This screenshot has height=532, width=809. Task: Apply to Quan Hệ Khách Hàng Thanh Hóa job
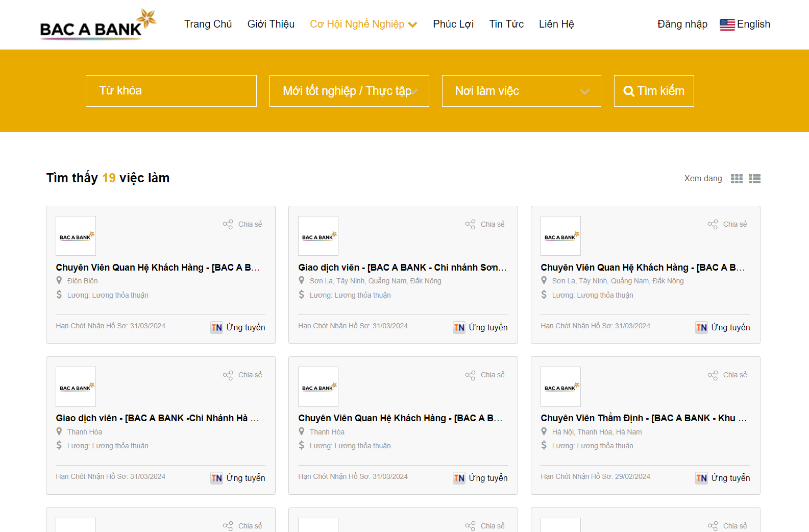(x=480, y=478)
